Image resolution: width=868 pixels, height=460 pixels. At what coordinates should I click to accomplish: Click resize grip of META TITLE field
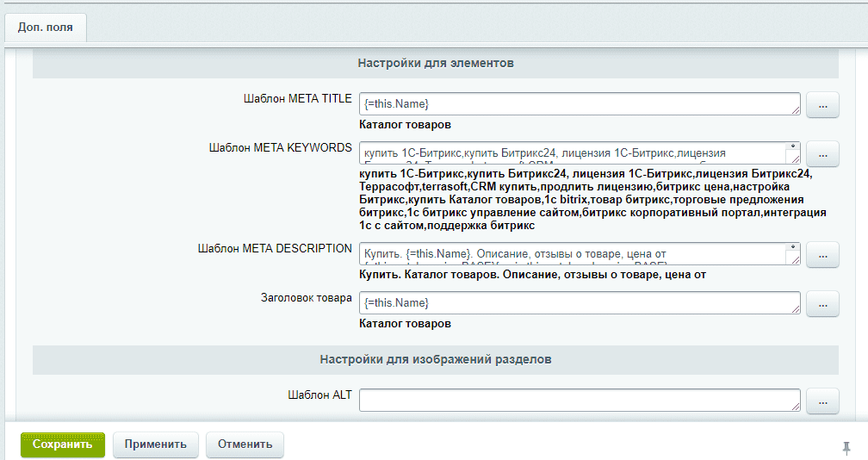point(796,111)
